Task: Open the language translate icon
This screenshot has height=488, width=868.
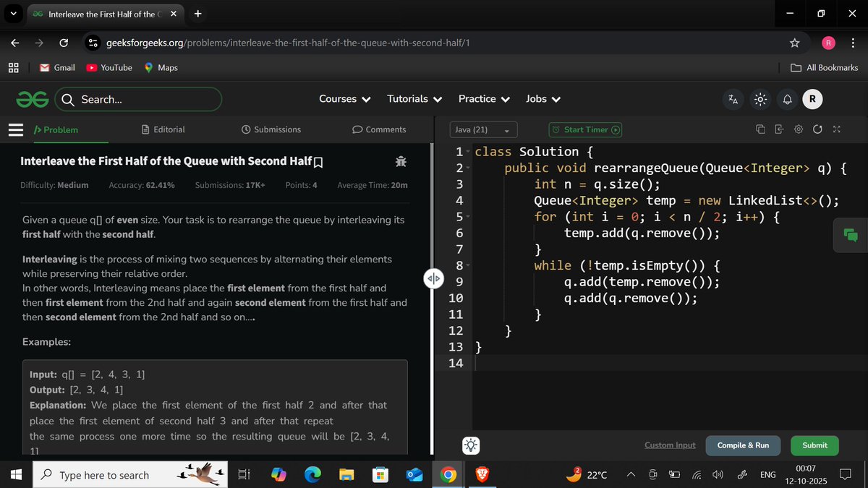Action: pos(733,100)
